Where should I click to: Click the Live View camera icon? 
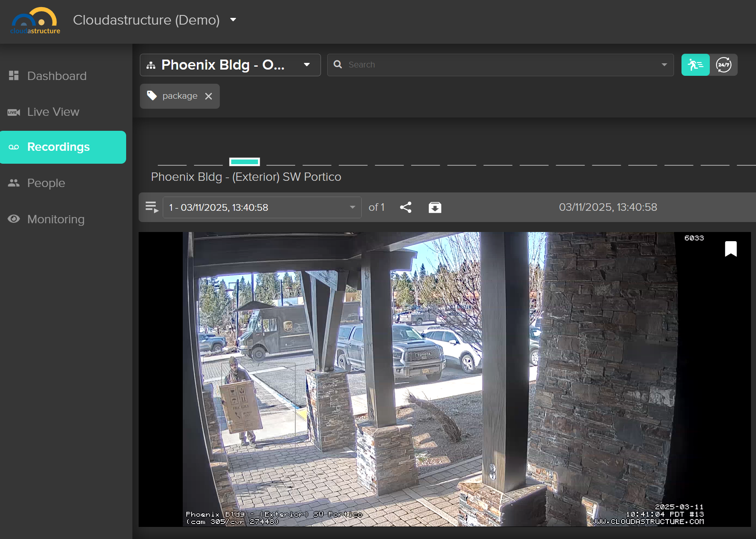(x=14, y=112)
